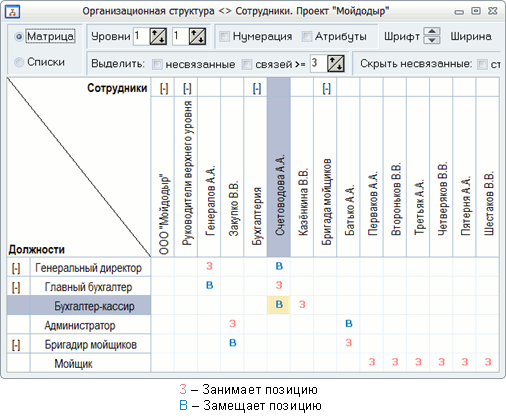Enable the Нумерация checkbox
This screenshot has width=506, height=417.
coord(225,36)
